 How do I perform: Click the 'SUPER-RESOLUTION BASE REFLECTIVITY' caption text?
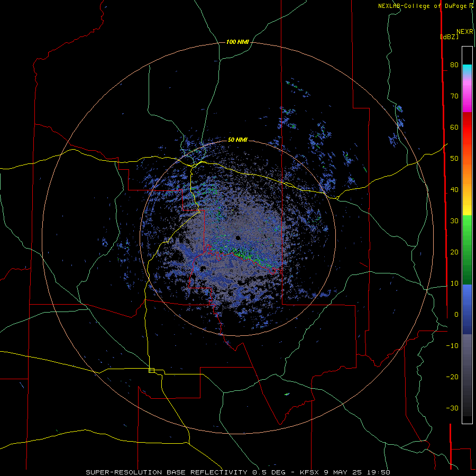coord(167,472)
